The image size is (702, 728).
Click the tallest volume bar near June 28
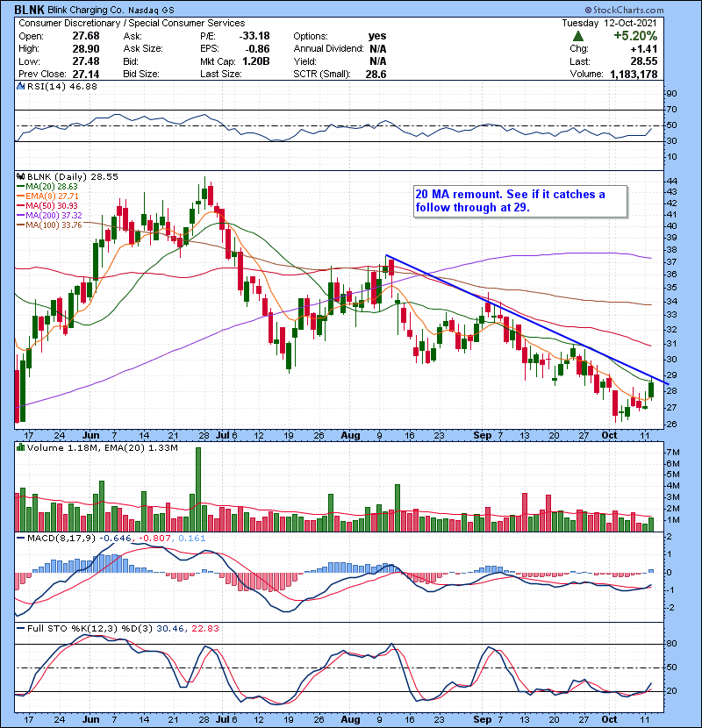[x=198, y=489]
